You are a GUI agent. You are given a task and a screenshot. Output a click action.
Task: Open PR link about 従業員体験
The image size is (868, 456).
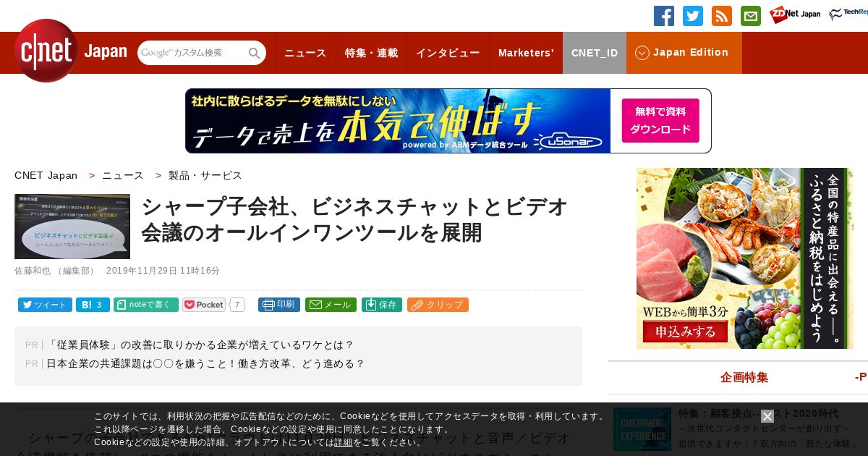pos(200,345)
